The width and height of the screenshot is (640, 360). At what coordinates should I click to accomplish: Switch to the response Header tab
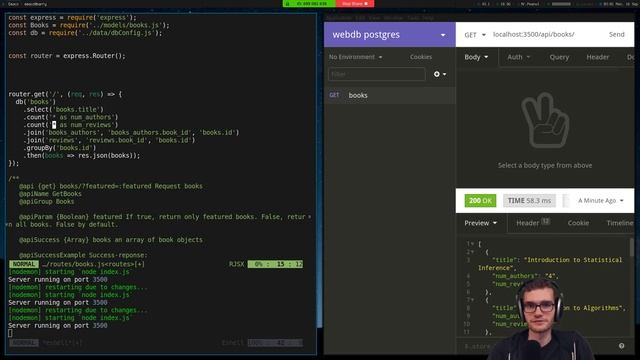533,223
